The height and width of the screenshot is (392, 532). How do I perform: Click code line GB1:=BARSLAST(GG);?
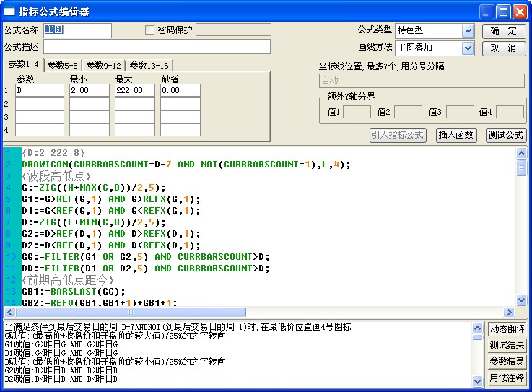coord(74,292)
